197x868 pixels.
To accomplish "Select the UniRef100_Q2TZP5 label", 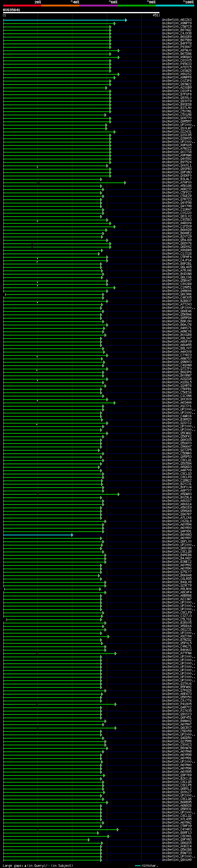I will 177,450.
